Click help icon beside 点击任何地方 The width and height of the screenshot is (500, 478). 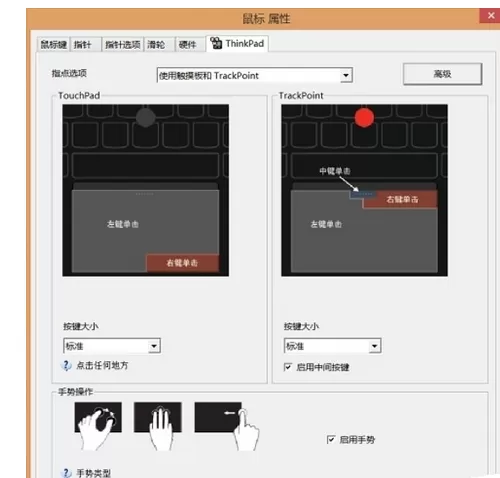(x=66, y=366)
